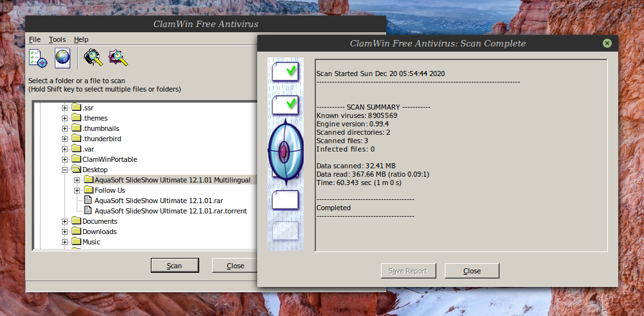Image resolution: width=644 pixels, height=316 pixels.
Task: Select the ClamWinPortable tree entry
Action: [110, 159]
